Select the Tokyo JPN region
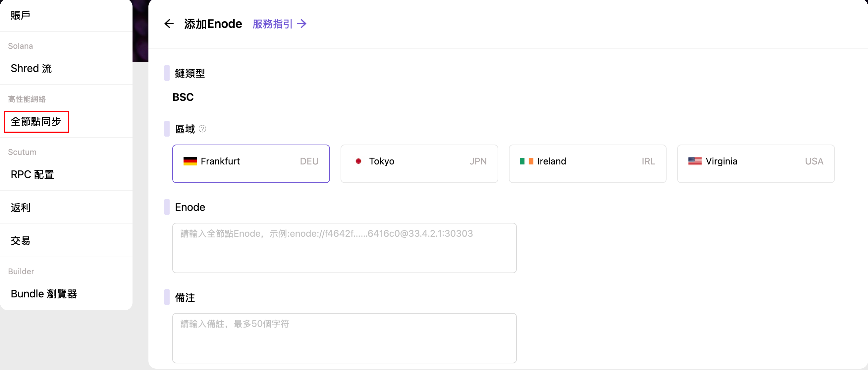This screenshot has width=868, height=370. coord(419,163)
